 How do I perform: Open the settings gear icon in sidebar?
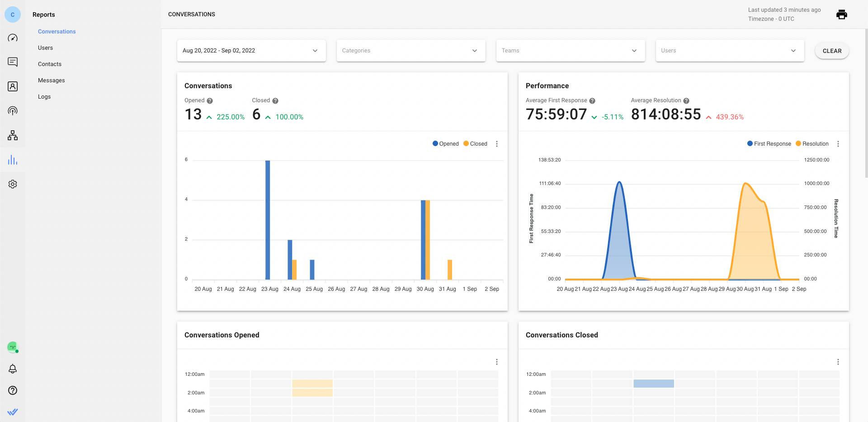[x=13, y=184]
